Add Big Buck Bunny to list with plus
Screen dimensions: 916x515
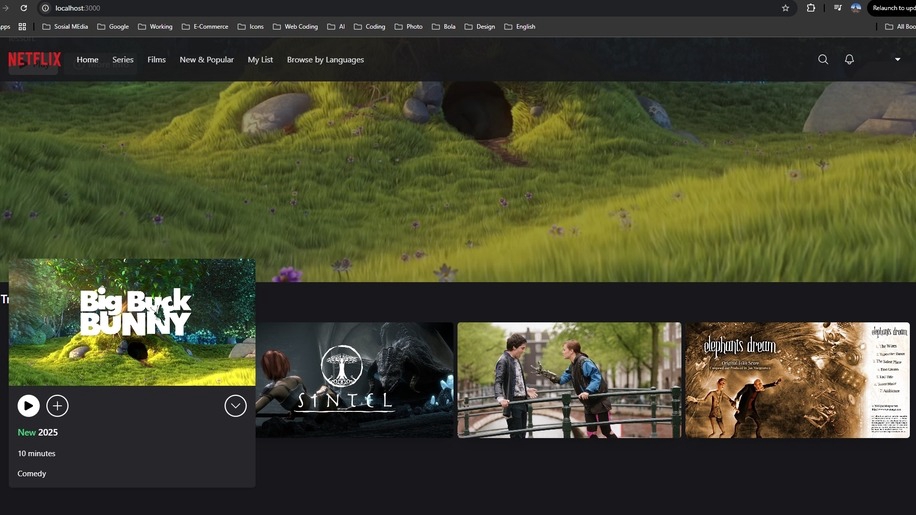click(x=57, y=406)
